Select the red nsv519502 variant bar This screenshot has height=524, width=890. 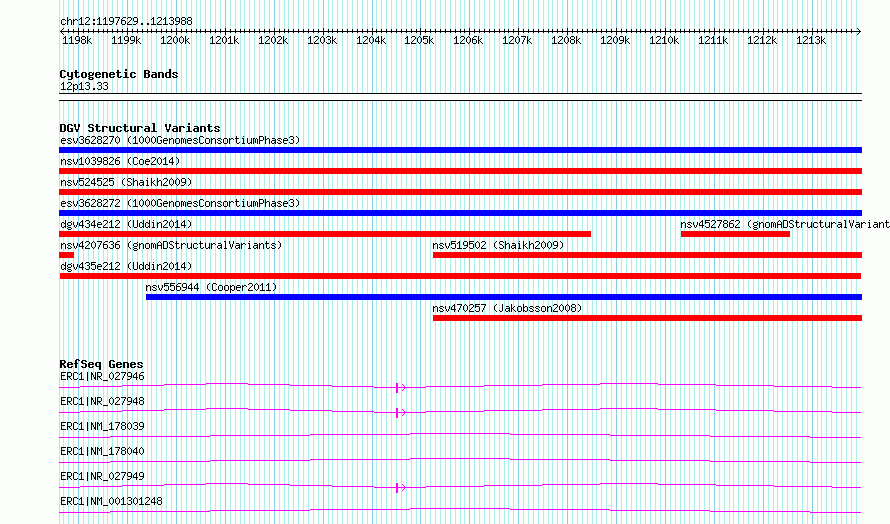647,255
